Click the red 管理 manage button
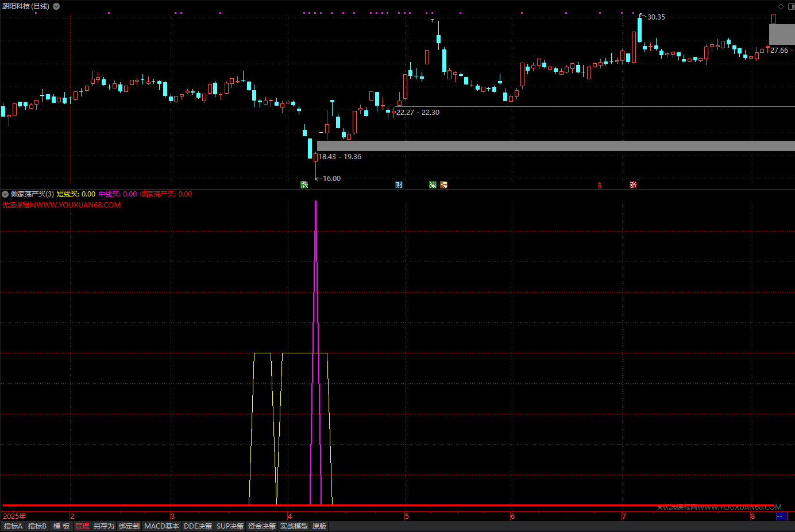795x532 pixels. pyautogui.click(x=82, y=526)
